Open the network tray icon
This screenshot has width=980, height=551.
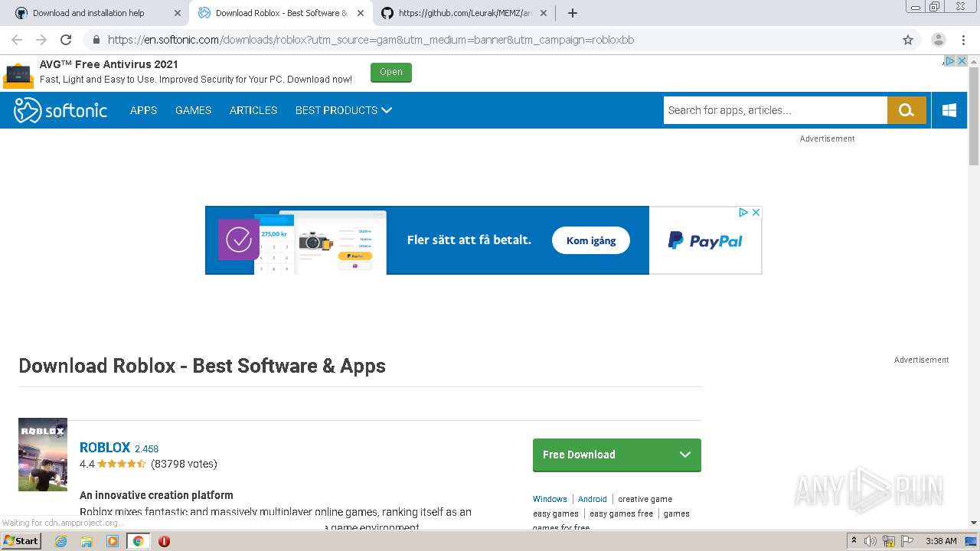889,541
